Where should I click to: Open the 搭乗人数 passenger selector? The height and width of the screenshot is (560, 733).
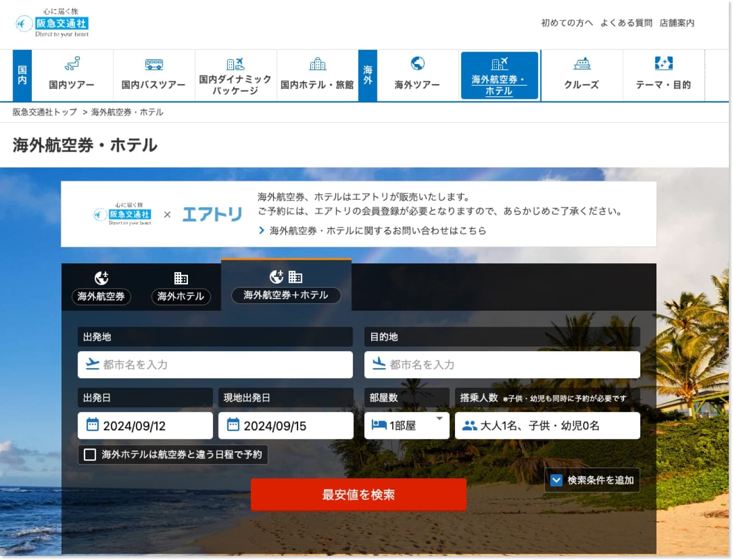coord(547,425)
